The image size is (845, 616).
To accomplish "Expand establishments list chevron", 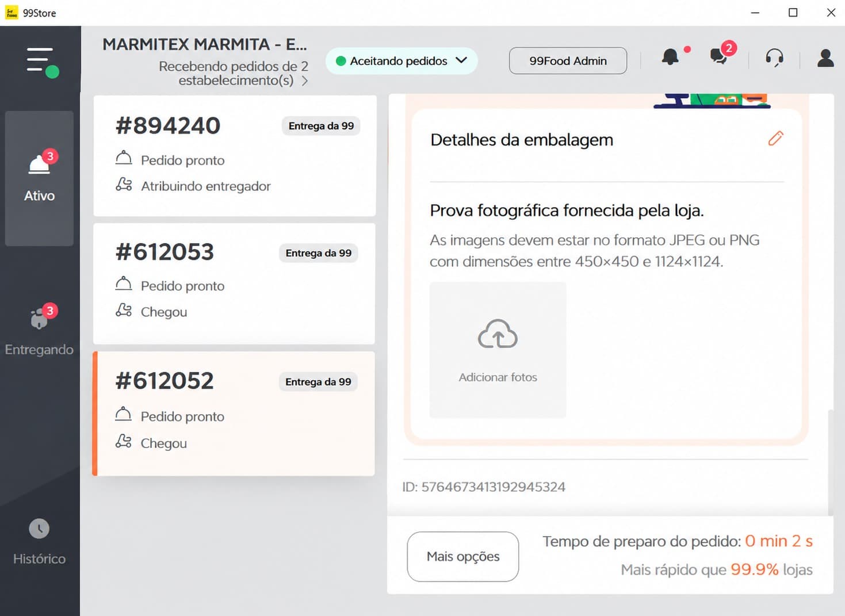I will [305, 81].
